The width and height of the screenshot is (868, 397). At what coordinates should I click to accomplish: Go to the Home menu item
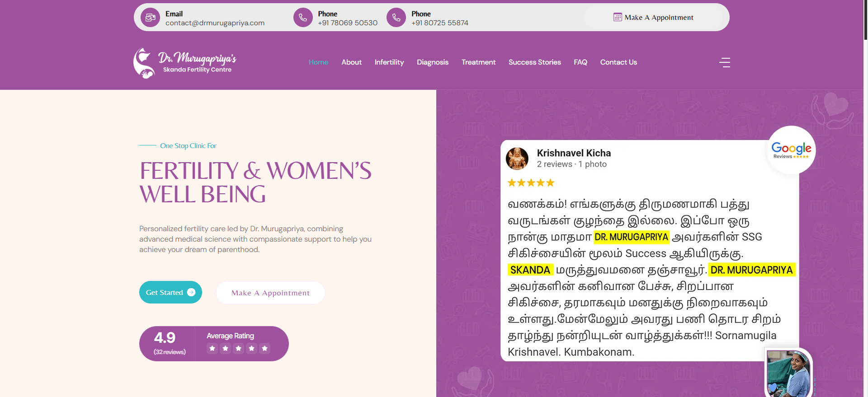click(318, 62)
